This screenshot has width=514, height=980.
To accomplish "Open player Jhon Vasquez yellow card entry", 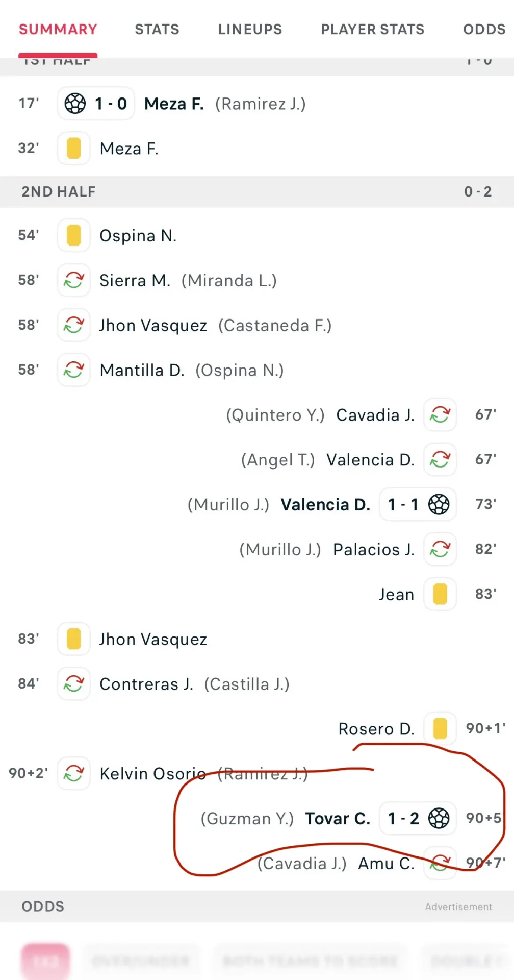I will pos(153,639).
